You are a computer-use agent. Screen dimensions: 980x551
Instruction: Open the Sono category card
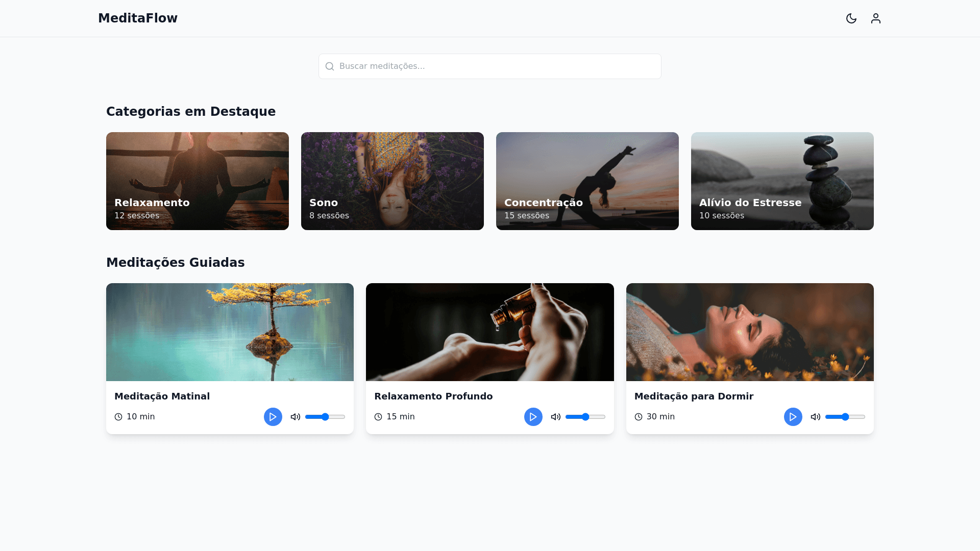pos(392,181)
